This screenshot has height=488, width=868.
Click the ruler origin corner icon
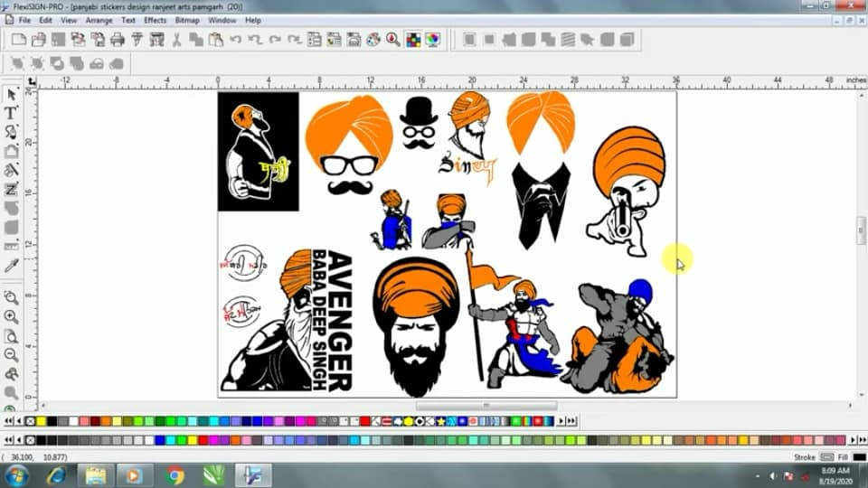click(32, 82)
